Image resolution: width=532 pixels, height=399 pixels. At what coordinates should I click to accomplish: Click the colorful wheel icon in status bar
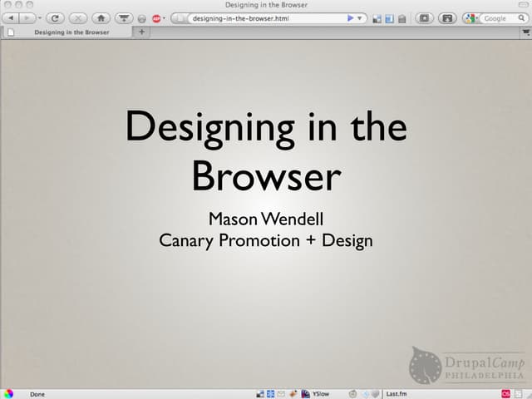(7, 393)
